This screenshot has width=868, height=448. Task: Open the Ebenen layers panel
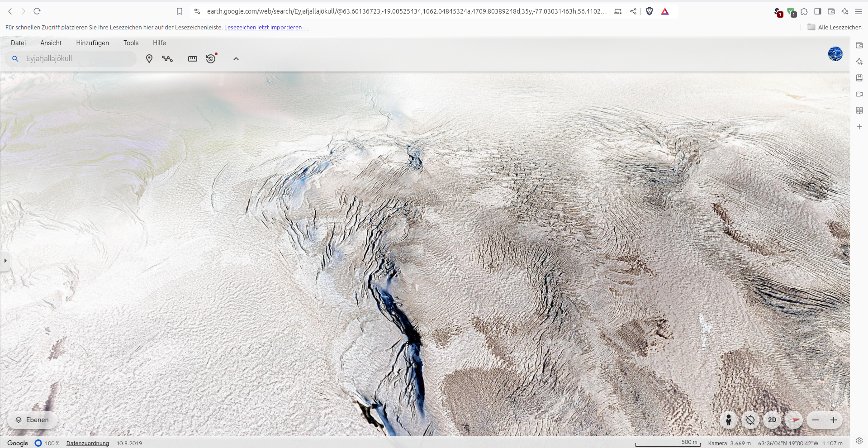pos(32,420)
